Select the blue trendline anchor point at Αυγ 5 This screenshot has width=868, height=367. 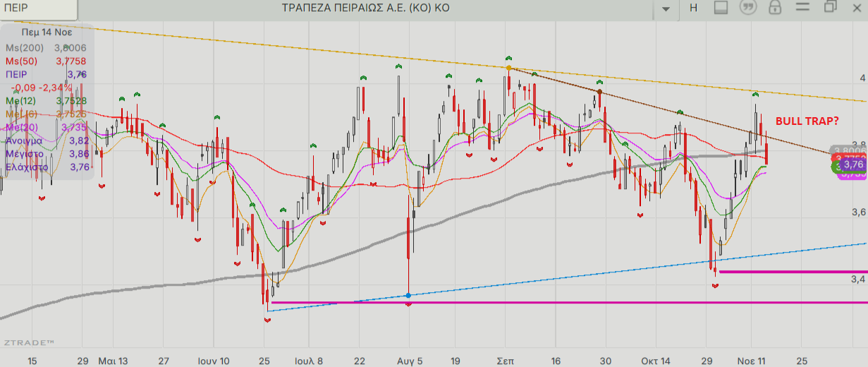[x=409, y=295]
